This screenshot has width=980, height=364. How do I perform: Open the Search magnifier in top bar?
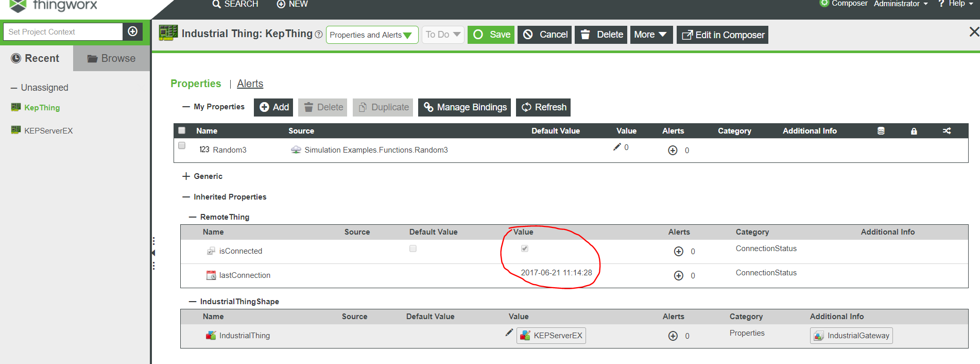click(x=216, y=4)
